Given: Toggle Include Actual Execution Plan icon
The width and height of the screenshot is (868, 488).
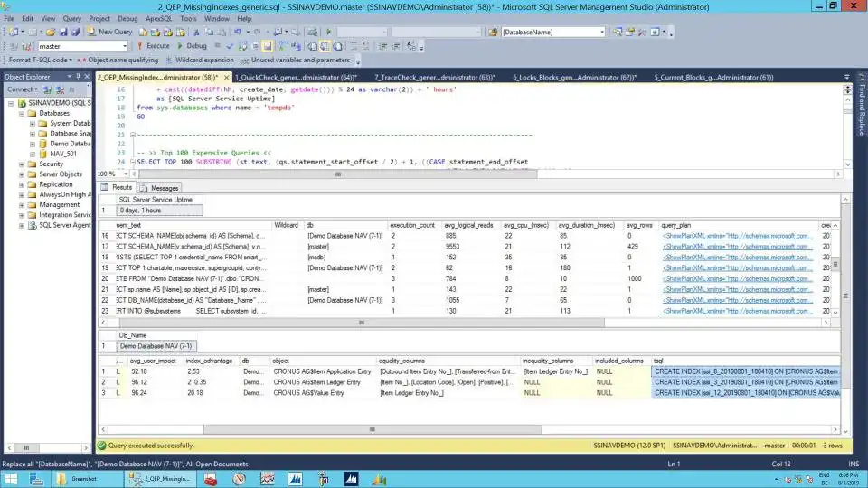Looking at the screenshot, I should click(x=283, y=46).
